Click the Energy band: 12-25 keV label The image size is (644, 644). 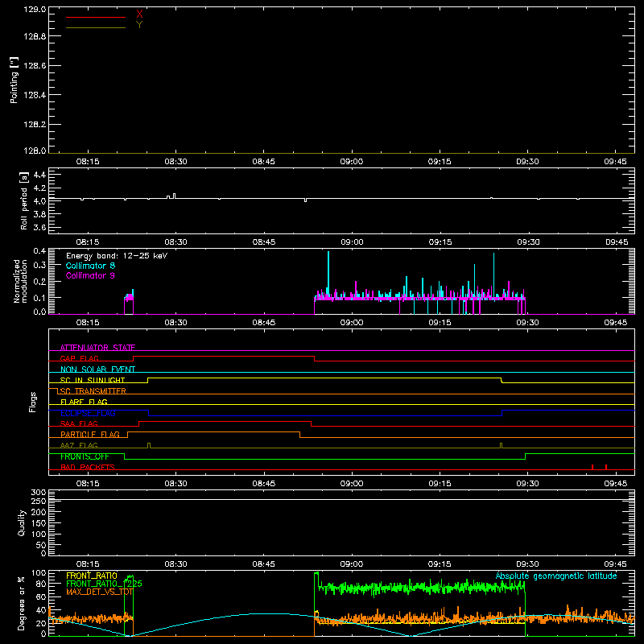[x=117, y=256]
